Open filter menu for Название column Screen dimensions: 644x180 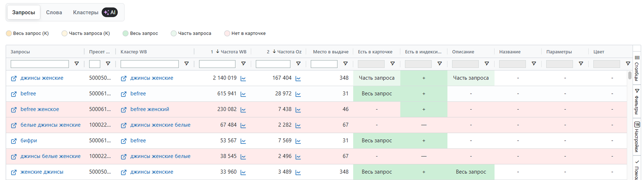click(x=534, y=64)
